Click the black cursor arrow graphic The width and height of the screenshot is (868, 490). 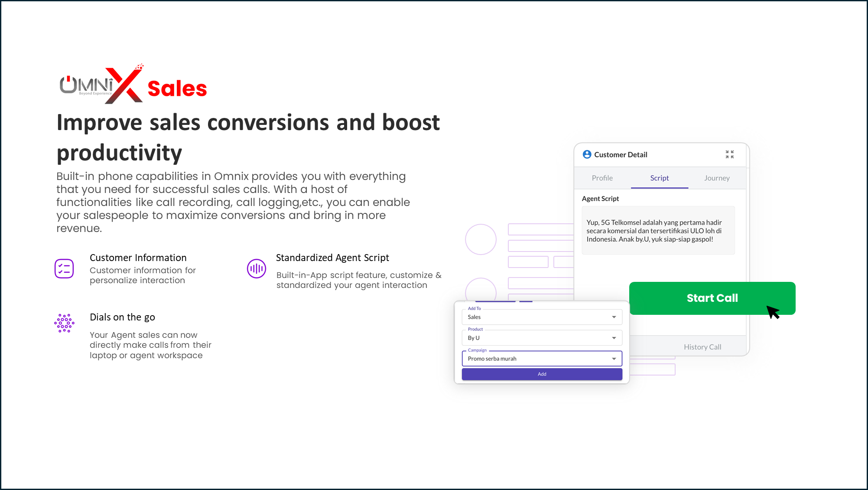(773, 312)
